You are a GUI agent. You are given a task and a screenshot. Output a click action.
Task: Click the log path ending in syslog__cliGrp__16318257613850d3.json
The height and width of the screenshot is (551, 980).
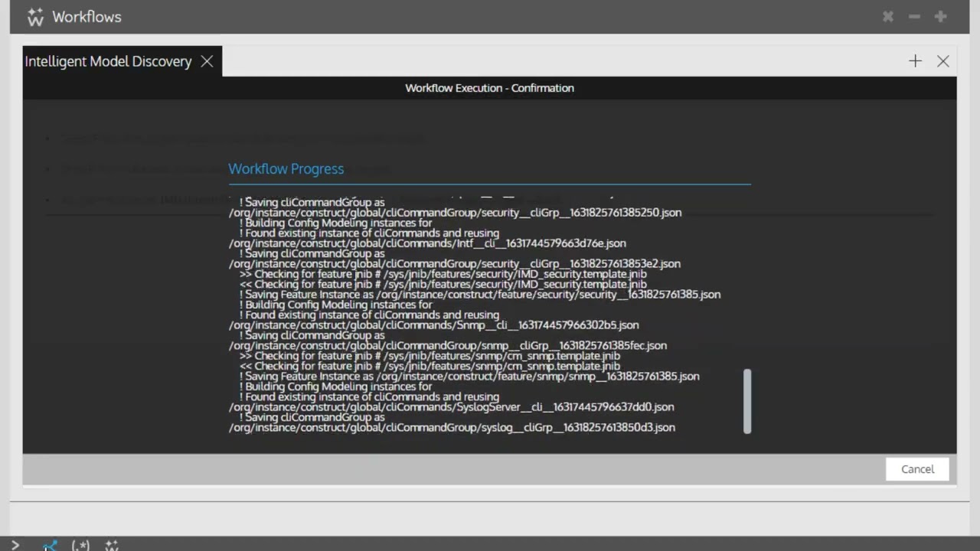click(452, 428)
